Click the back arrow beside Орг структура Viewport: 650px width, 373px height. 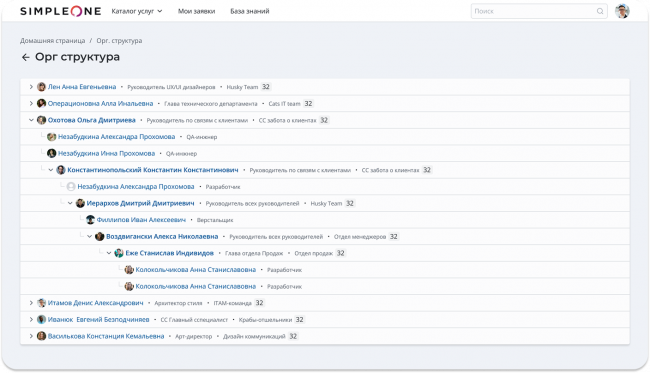click(26, 57)
